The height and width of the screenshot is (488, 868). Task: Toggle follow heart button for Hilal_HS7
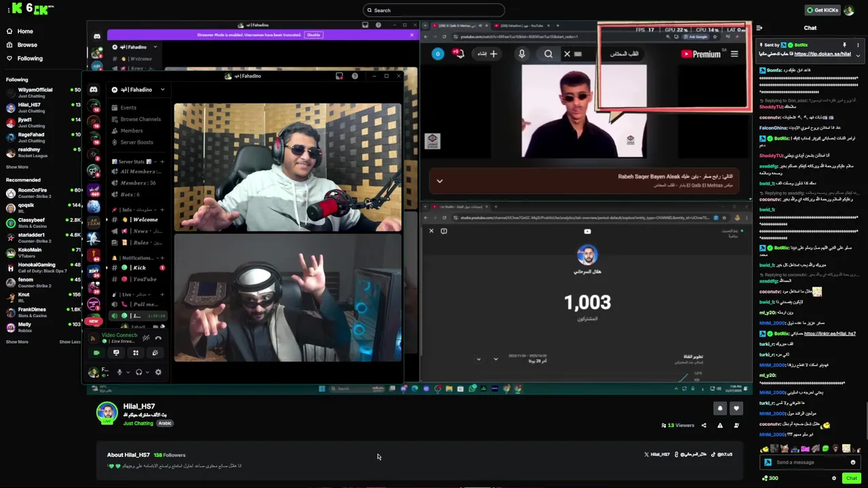point(736,409)
